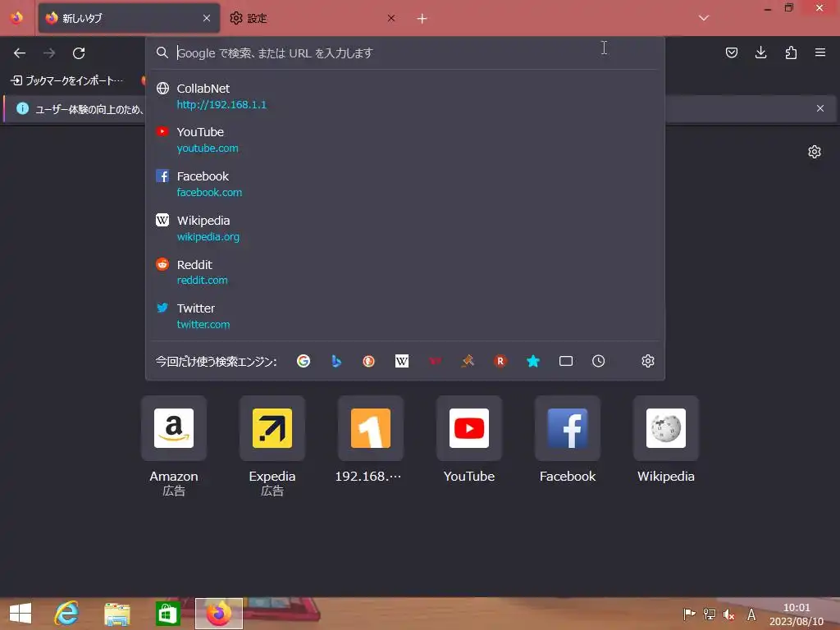Search once with DuckDuckGo engine icon
The height and width of the screenshot is (630, 840).
click(x=368, y=361)
